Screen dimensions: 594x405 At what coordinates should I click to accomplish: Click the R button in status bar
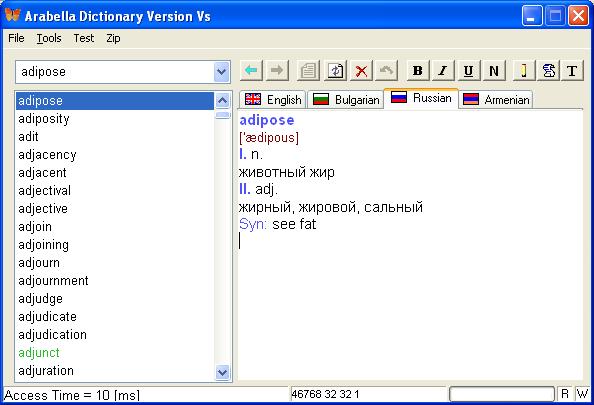click(565, 394)
